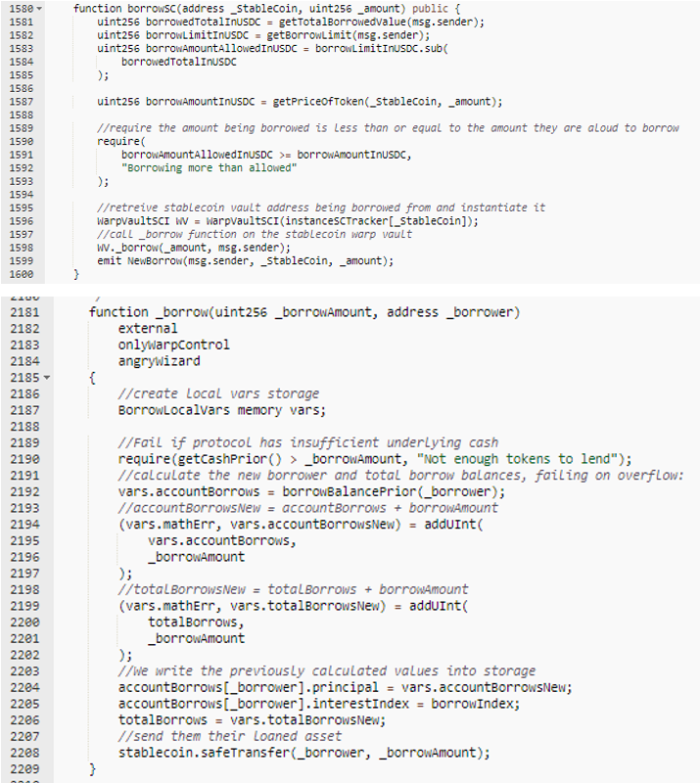700x783 pixels.
Task: Select line number 2209 in gutter
Action: click(24, 769)
